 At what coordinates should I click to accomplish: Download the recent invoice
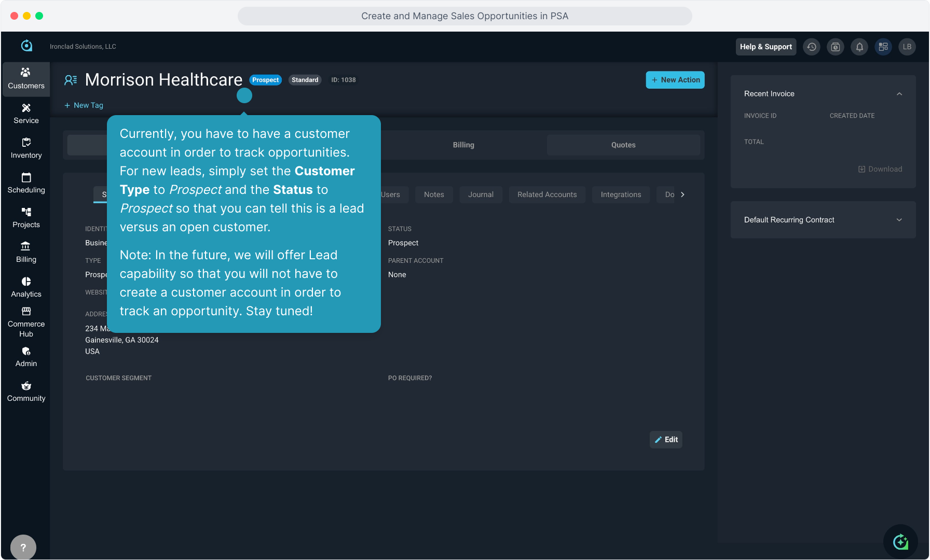880,169
